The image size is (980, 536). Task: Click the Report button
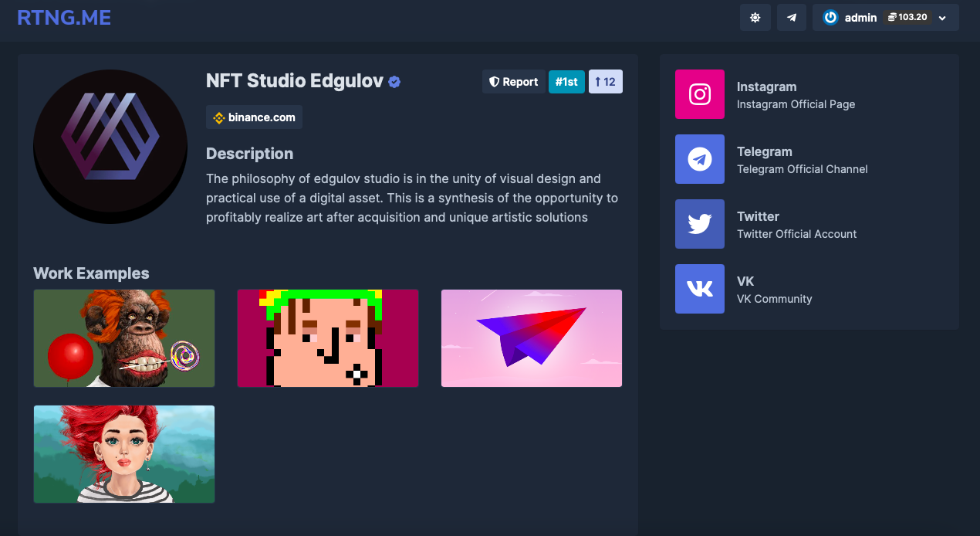[x=513, y=81]
